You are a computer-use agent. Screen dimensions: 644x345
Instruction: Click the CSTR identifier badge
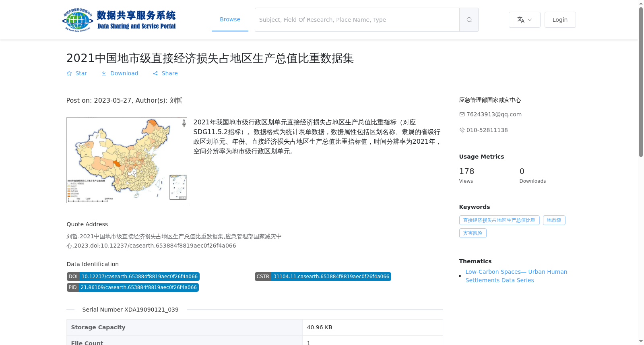(323, 277)
